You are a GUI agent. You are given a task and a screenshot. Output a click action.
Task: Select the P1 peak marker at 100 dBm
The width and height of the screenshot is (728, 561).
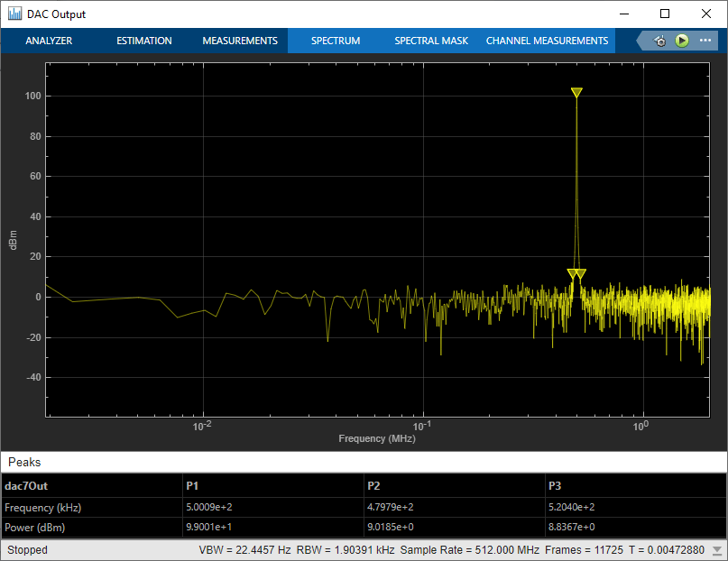tap(576, 92)
